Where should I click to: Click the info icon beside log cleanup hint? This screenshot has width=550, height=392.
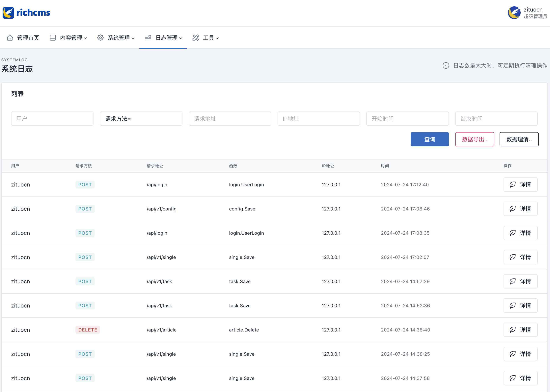(x=446, y=65)
